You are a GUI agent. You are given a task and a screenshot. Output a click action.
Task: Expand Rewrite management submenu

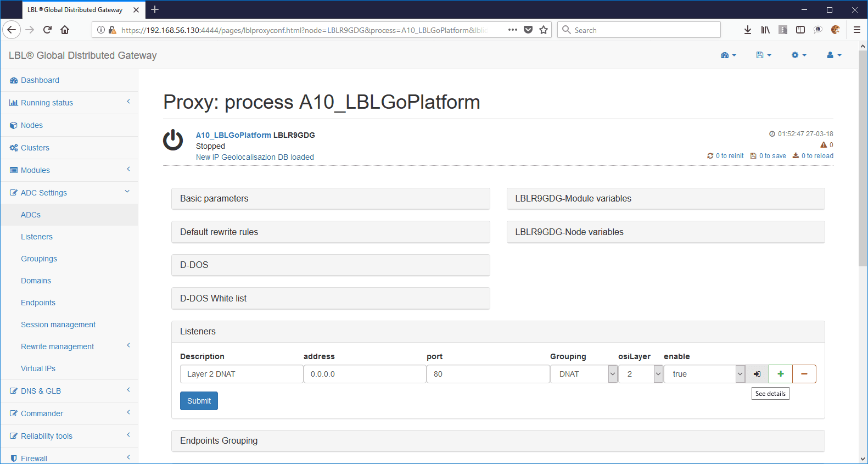69,346
